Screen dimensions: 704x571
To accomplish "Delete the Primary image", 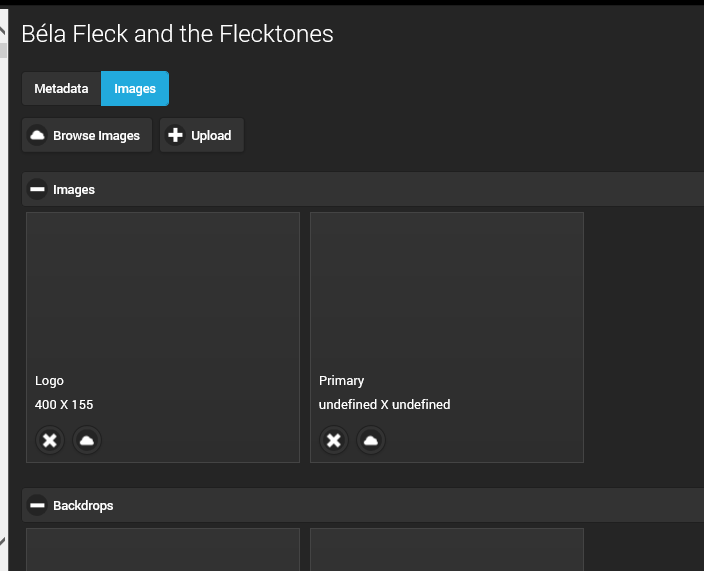I will coord(334,440).
